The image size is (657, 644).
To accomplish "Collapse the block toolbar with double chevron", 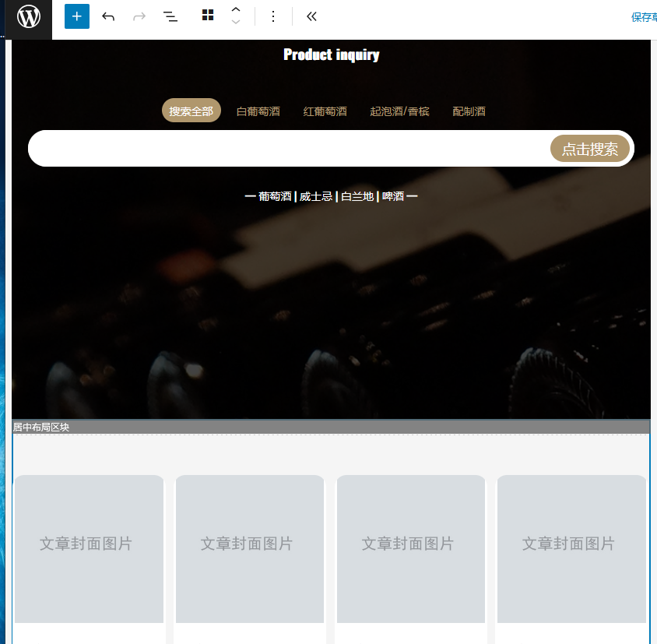I will tap(311, 16).
